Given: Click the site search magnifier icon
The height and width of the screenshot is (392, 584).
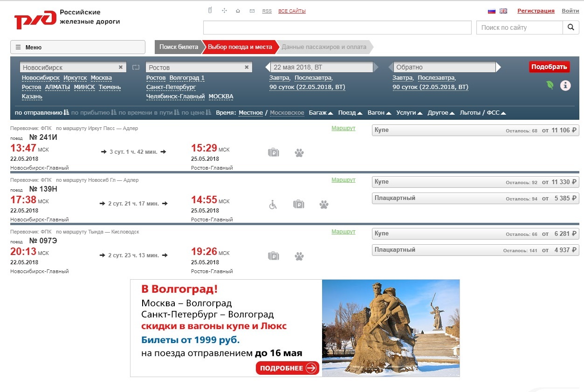Looking at the screenshot, I should tap(570, 28).
